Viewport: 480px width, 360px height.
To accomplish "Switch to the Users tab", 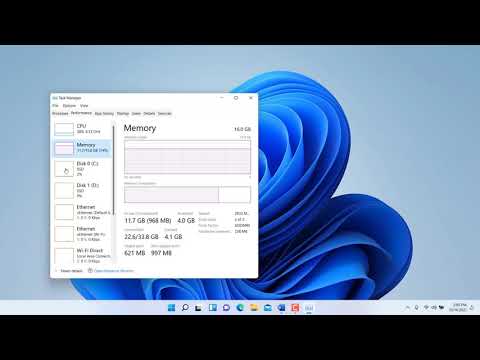I will [x=136, y=114].
